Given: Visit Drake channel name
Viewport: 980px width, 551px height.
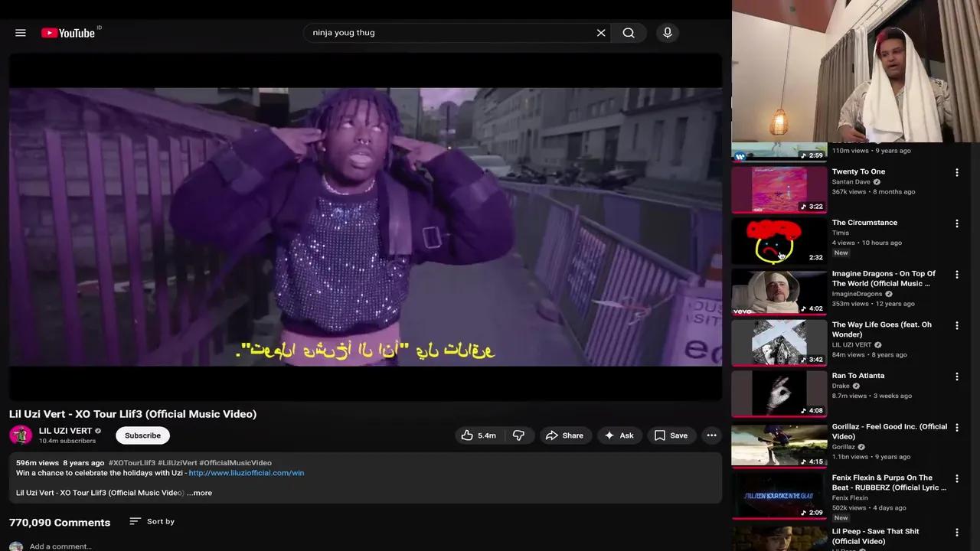Looking at the screenshot, I should click(x=841, y=386).
